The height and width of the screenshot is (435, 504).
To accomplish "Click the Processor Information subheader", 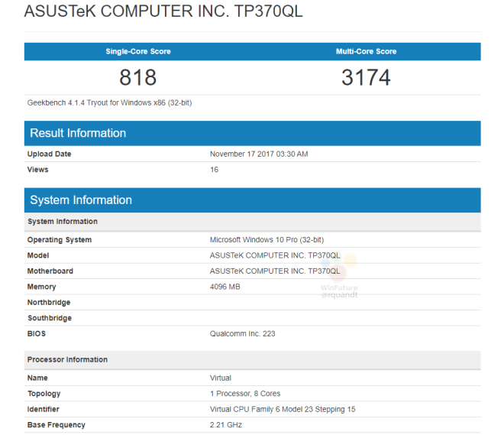I will (67, 359).
